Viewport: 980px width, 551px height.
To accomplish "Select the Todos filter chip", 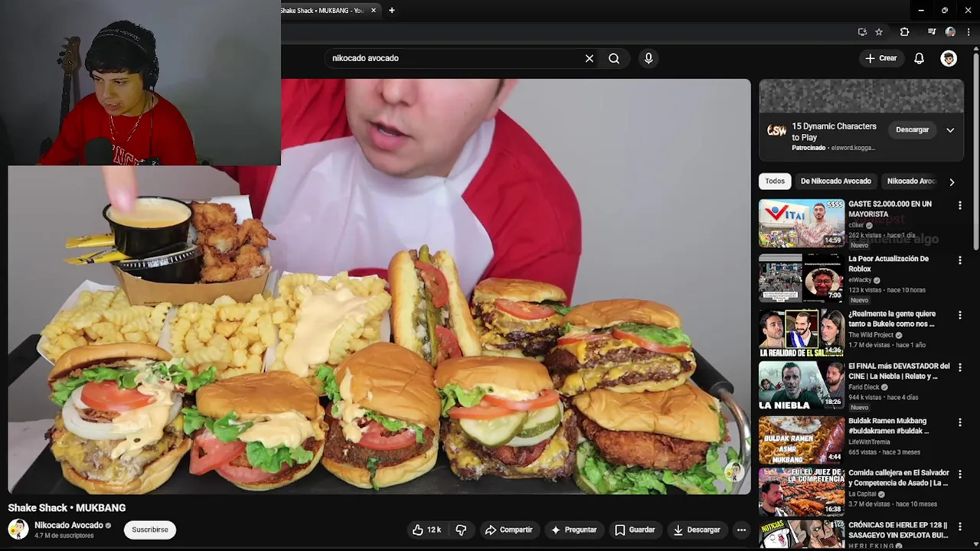I will [x=775, y=181].
